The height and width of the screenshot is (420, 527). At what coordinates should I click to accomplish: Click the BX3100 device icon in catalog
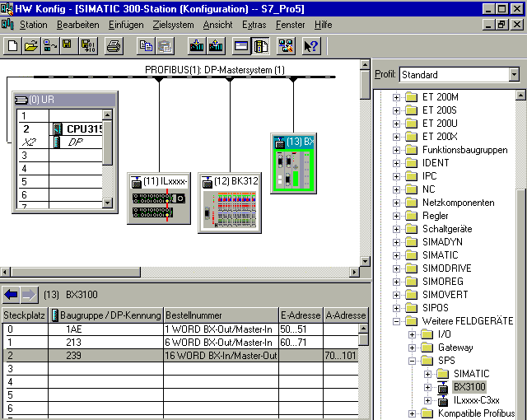(443, 387)
